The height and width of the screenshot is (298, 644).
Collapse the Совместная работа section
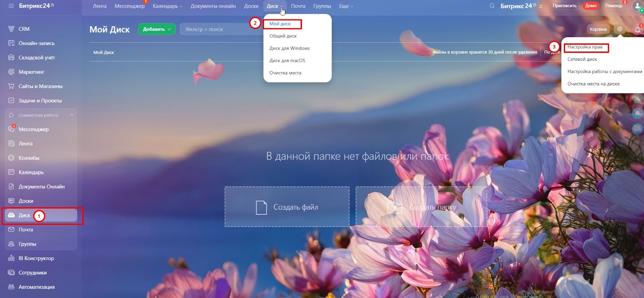(x=72, y=115)
